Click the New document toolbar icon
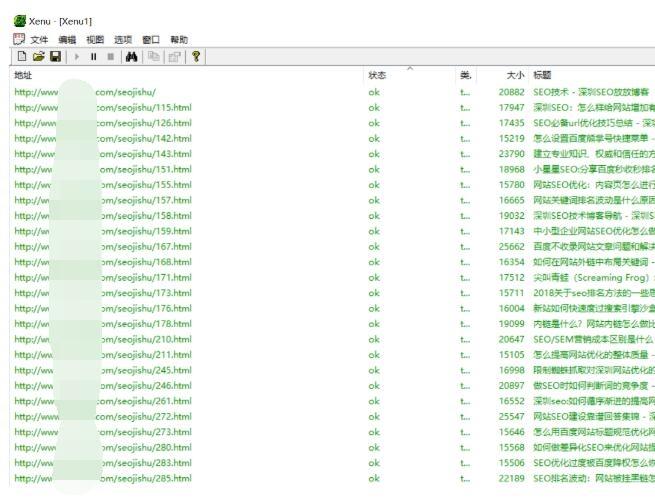 pyautogui.click(x=22, y=56)
